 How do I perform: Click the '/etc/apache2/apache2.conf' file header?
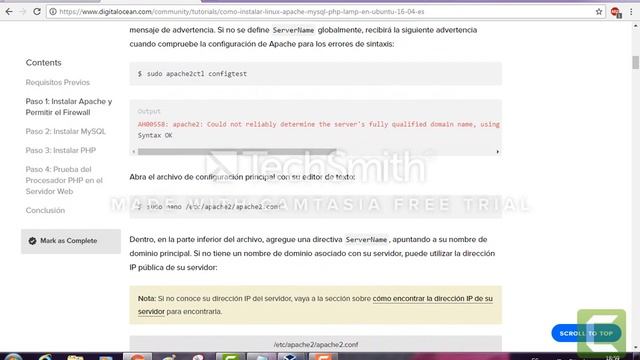(x=316, y=344)
